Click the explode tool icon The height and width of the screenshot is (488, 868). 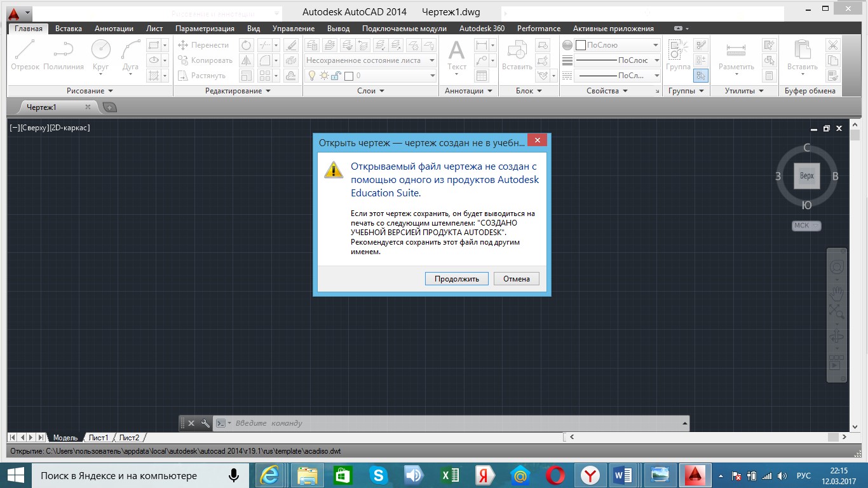[291, 60]
